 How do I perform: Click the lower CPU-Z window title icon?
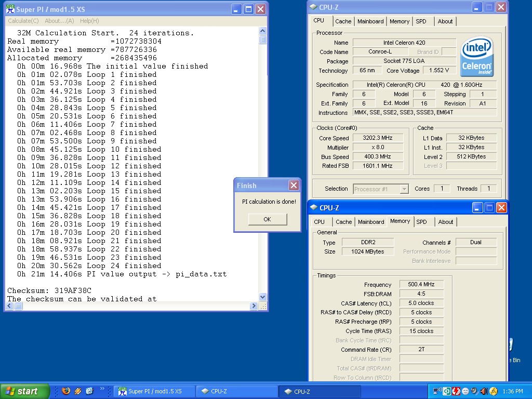click(313, 207)
